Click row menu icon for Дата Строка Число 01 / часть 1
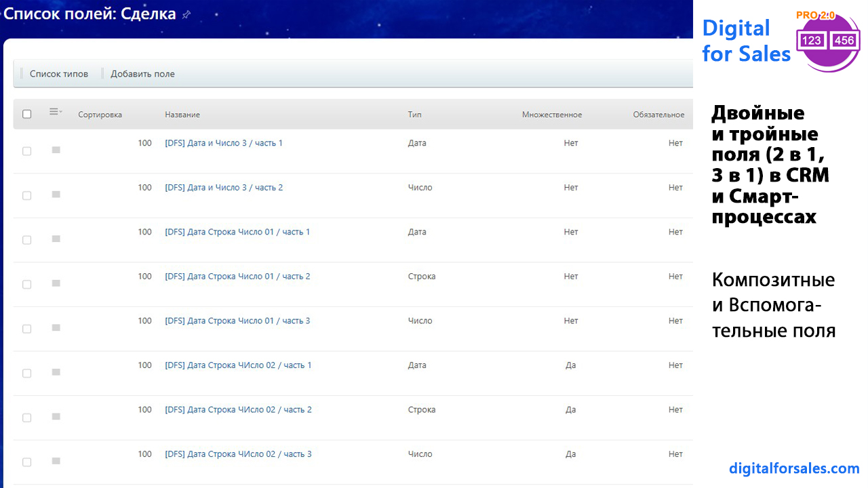The image size is (868, 488). click(56, 239)
